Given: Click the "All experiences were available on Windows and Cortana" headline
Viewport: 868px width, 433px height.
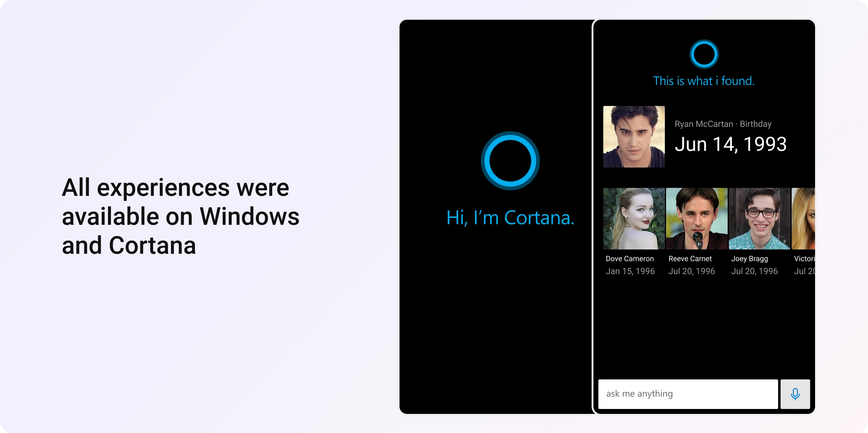Looking at the screenshot, I should [181, 216].
